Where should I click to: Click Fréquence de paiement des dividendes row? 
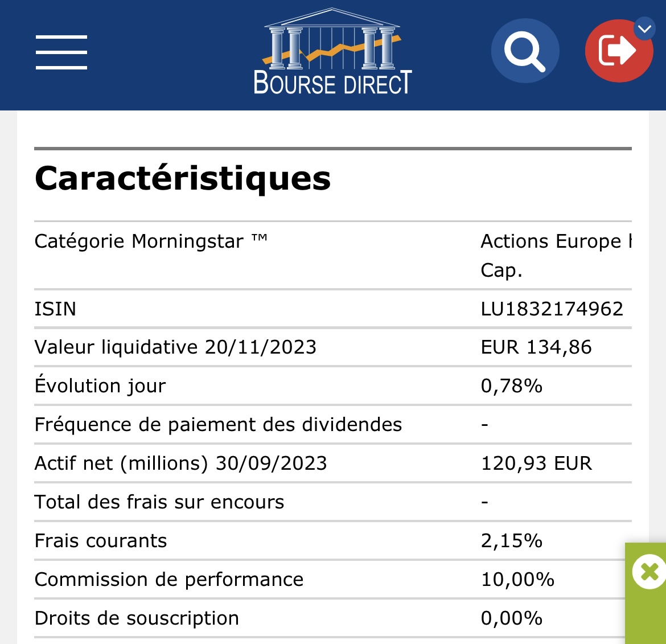click(x=332, y=424)
